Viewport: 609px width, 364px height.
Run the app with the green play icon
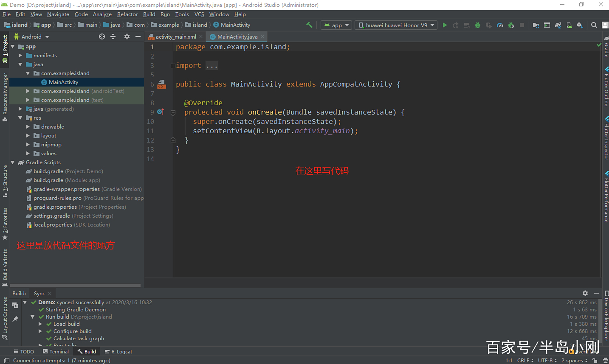tap(445, 25)
